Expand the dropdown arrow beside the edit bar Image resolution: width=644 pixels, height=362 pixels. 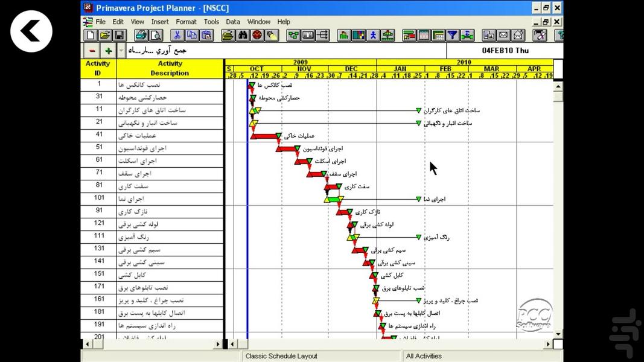[121, 51]
